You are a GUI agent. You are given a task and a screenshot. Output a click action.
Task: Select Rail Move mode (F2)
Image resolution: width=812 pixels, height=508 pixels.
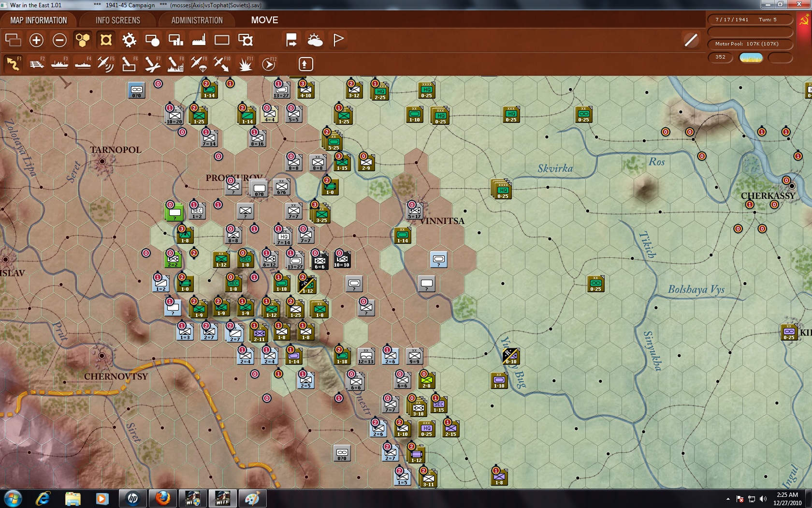coord(36,64)
